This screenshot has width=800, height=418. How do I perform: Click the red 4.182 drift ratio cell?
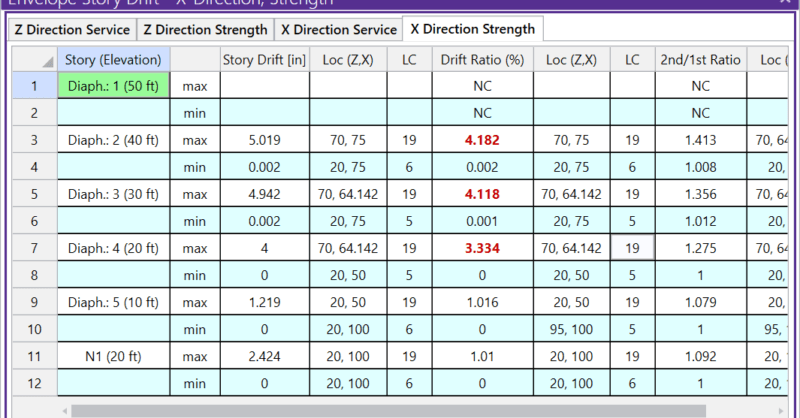tap(482, 141)
